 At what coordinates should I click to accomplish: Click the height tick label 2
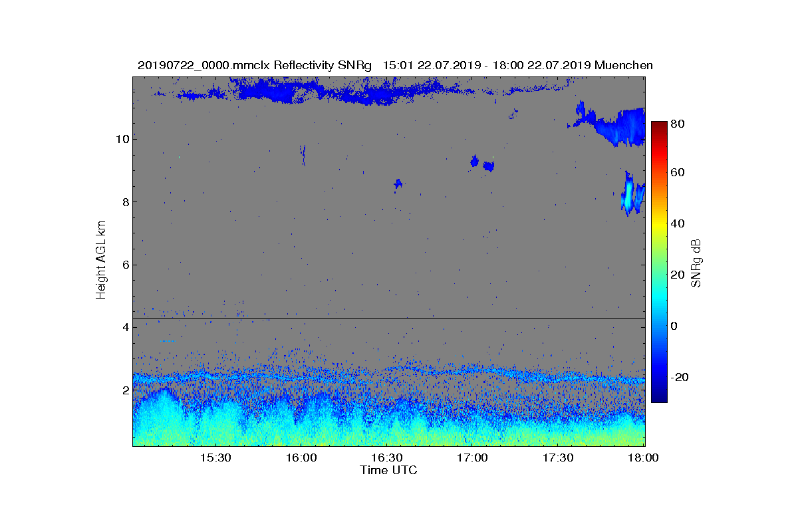click(x=124, y=390)
